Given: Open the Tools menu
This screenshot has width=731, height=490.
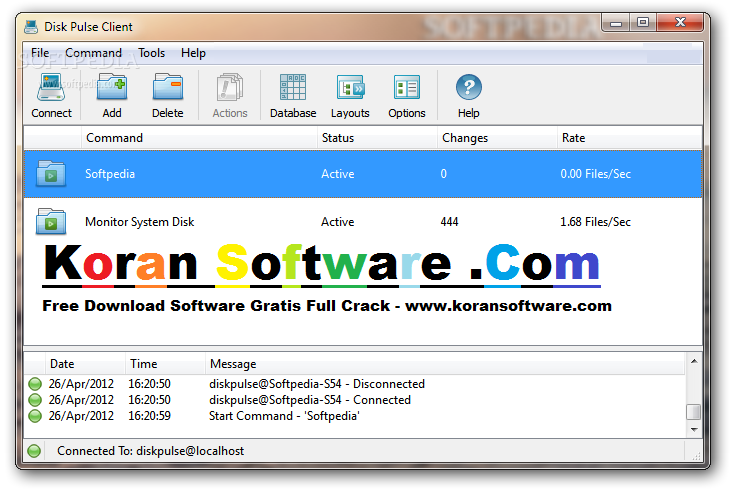Looking at the screenshot, I should [152, 53].
